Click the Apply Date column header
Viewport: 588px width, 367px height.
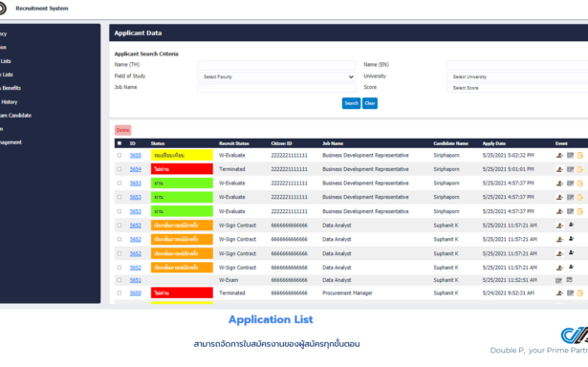[494, 143]
